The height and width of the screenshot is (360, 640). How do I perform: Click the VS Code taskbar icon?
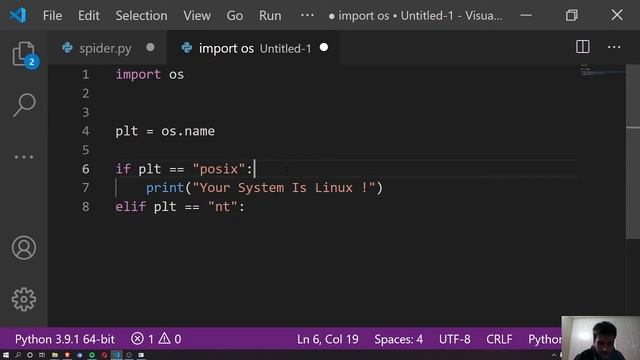coord(117,355)
